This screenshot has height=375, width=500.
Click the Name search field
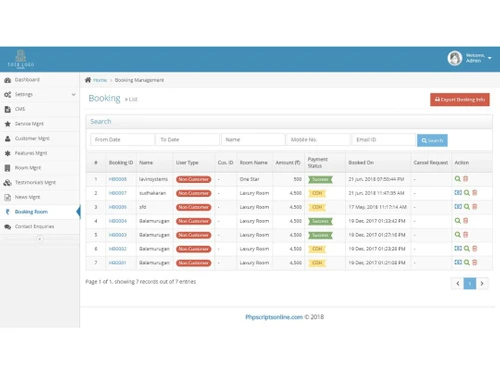coord(253,140)
